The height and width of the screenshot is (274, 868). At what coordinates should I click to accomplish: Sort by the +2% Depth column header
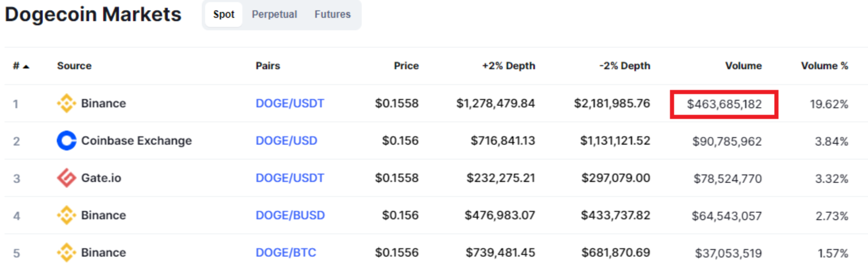point(508,65)
